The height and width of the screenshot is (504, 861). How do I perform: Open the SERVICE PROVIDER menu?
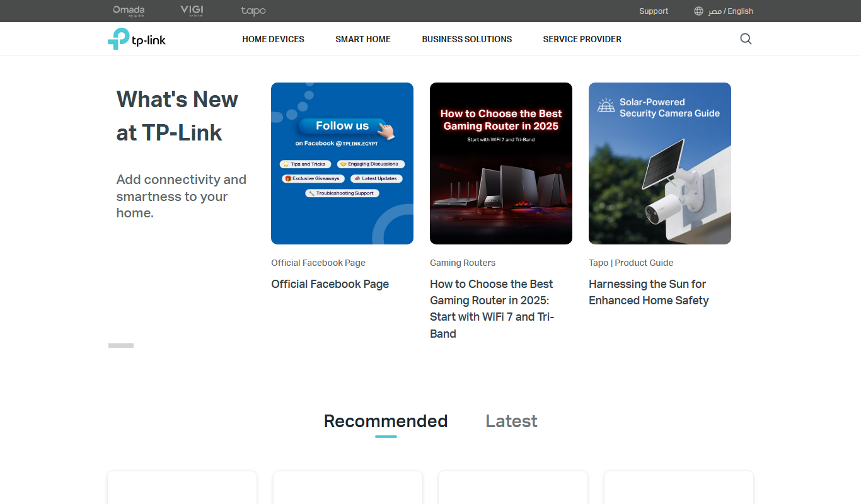[582, 39]
